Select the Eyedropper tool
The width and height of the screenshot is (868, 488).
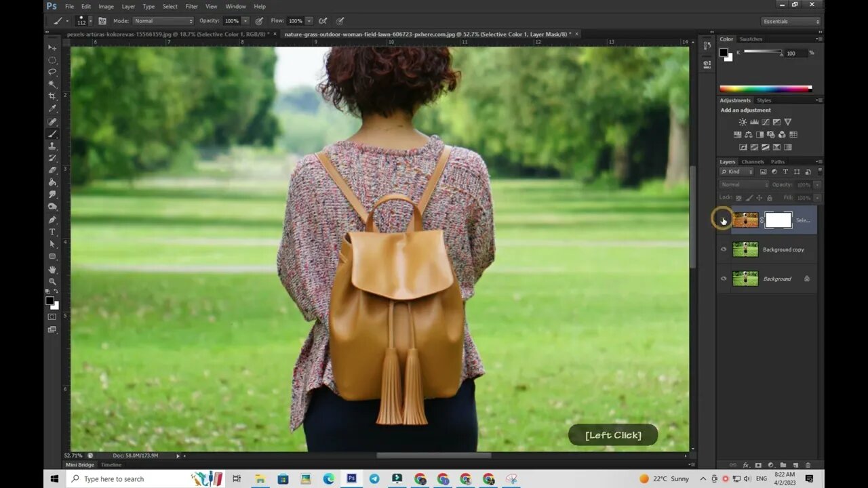point(52,108)
